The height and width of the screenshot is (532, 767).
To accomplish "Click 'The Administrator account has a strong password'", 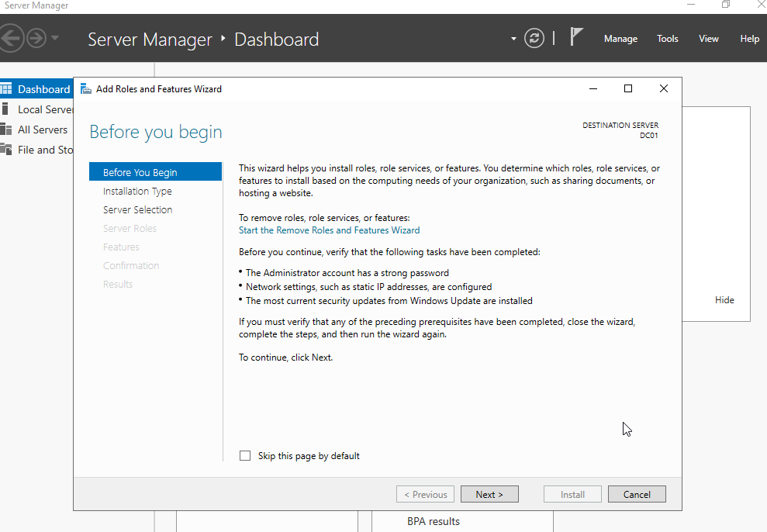I will point(347,273).
